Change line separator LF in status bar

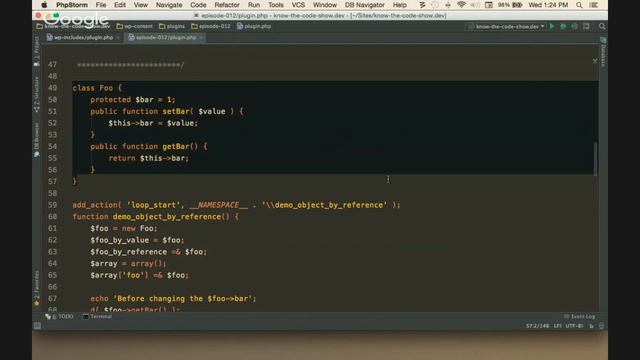pos(557,326)
